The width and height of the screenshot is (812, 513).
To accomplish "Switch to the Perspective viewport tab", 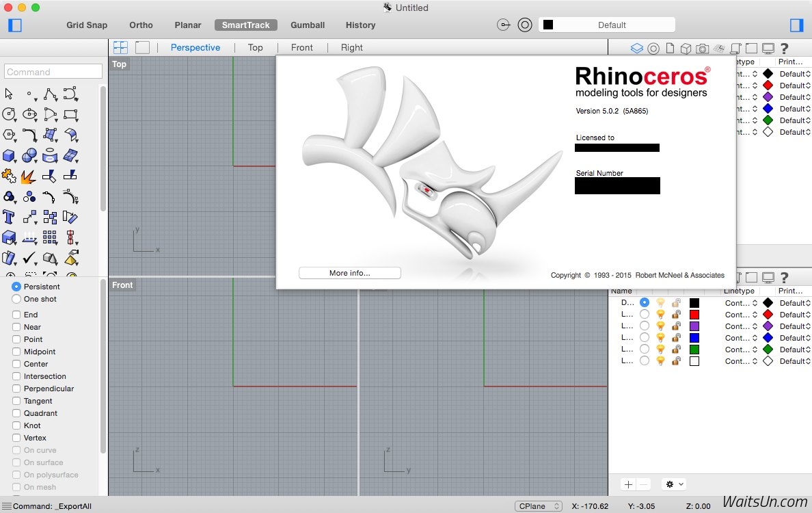I will [x=195, y=47].
